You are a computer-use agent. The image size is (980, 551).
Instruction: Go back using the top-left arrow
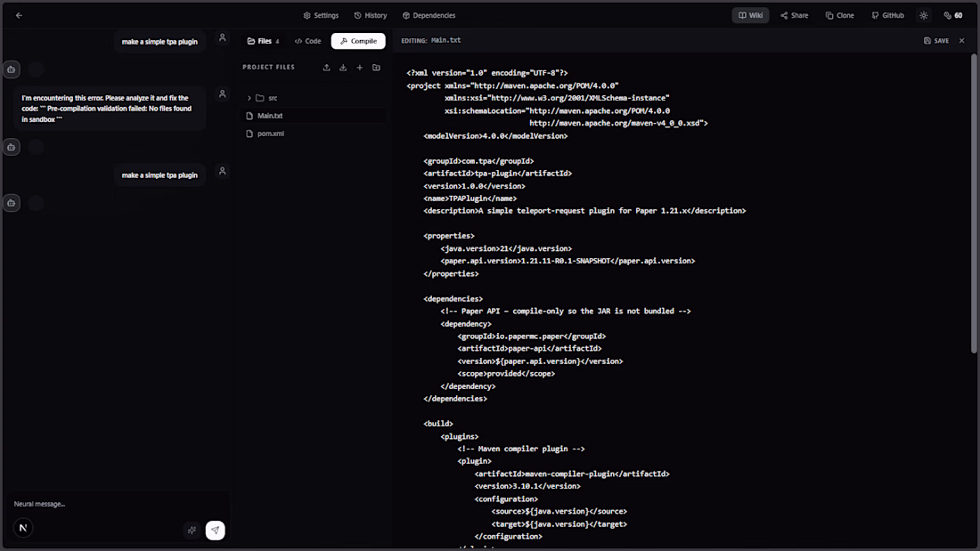pyautogui.click(x=19, y=15)
